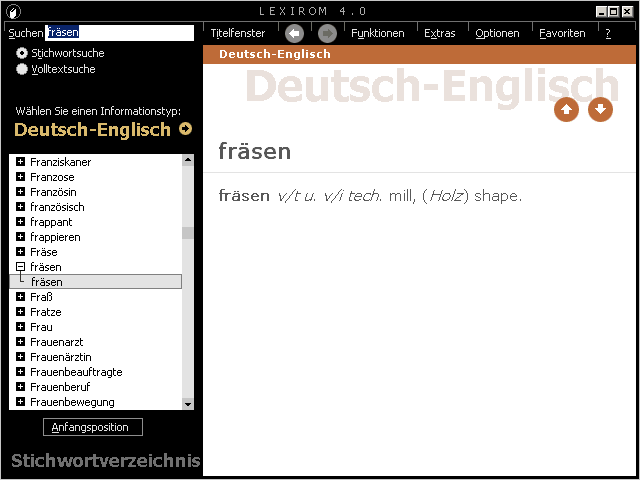Expand the Franziskaner tree entry

point(20,162)
